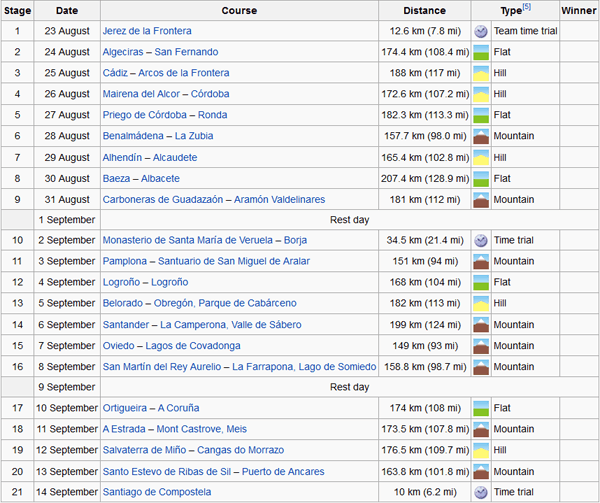Click the flat icon in the Priego de Córdoba row

pyautogui.click(x=481, y=115)
